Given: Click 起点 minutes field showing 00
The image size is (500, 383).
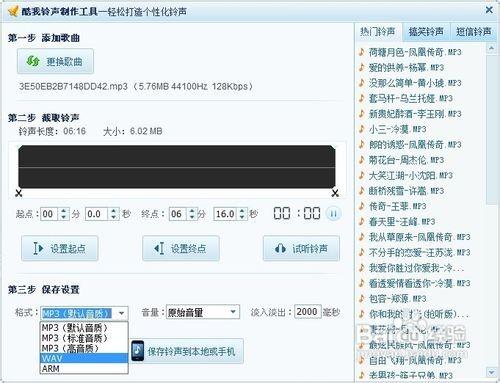Looking at the screenshot, I should pos(50,214).
